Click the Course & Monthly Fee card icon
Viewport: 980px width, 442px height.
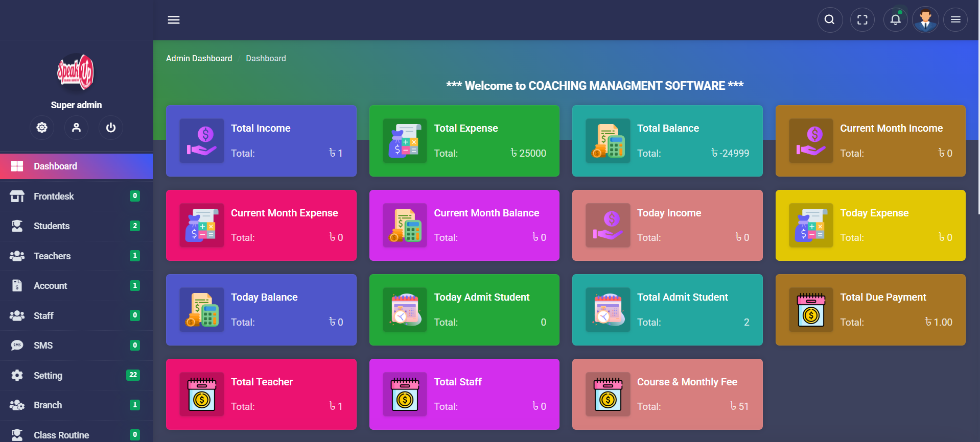608,394
